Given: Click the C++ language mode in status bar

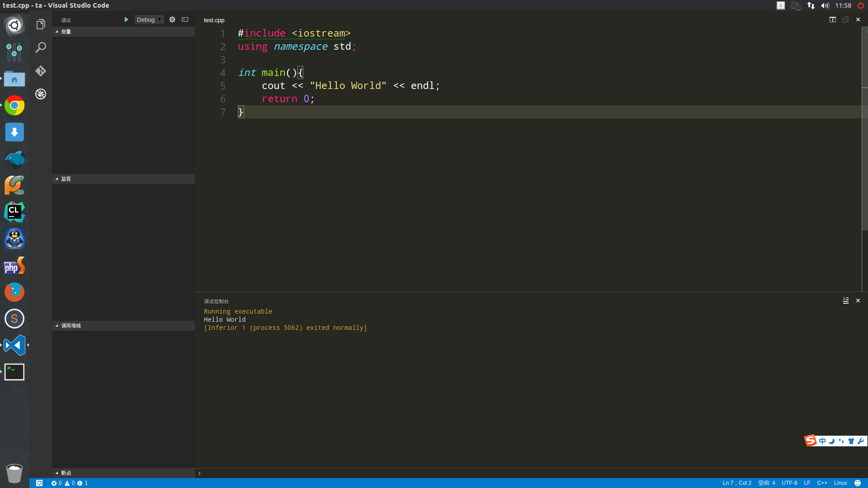Looking at the screenshot, I should pyautogui.click(x=822, y=483).
